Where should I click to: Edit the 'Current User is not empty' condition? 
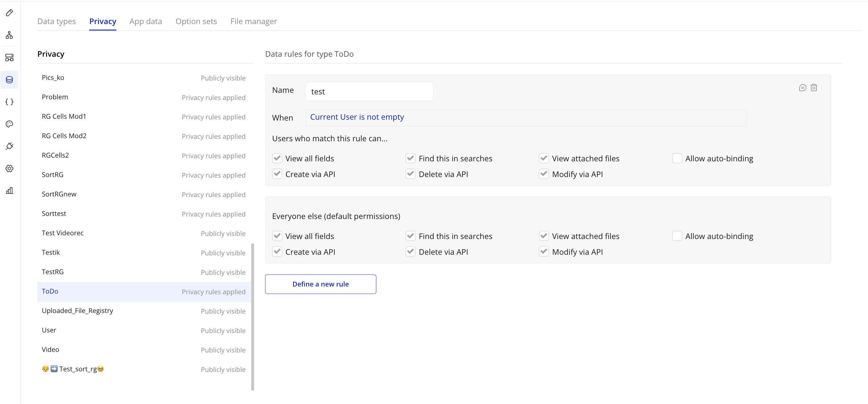coord(357,117)
